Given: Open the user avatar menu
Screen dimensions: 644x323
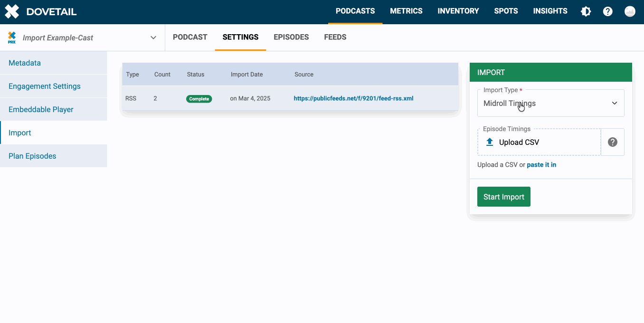Looking at the screenshot, I should point(630,12).
